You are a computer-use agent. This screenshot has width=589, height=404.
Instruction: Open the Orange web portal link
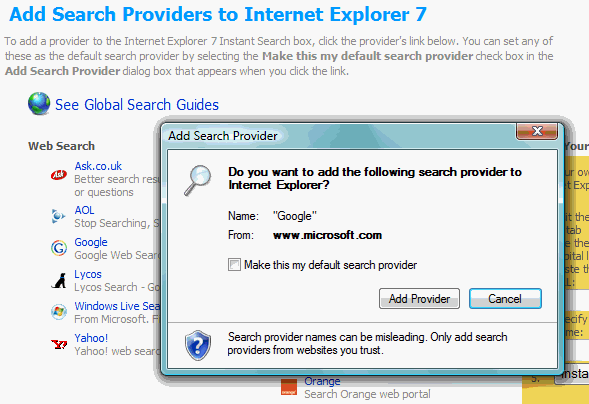point(322,381)
